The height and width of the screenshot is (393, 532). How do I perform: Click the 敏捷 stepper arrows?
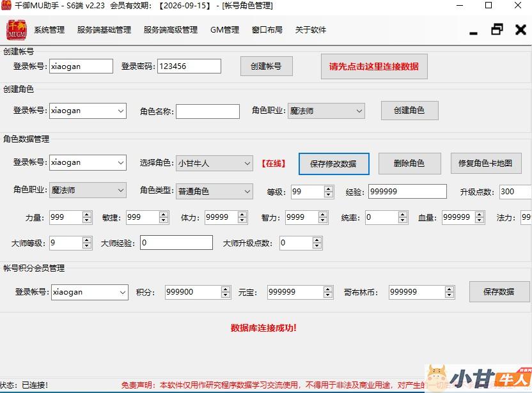tap(164, 217)
